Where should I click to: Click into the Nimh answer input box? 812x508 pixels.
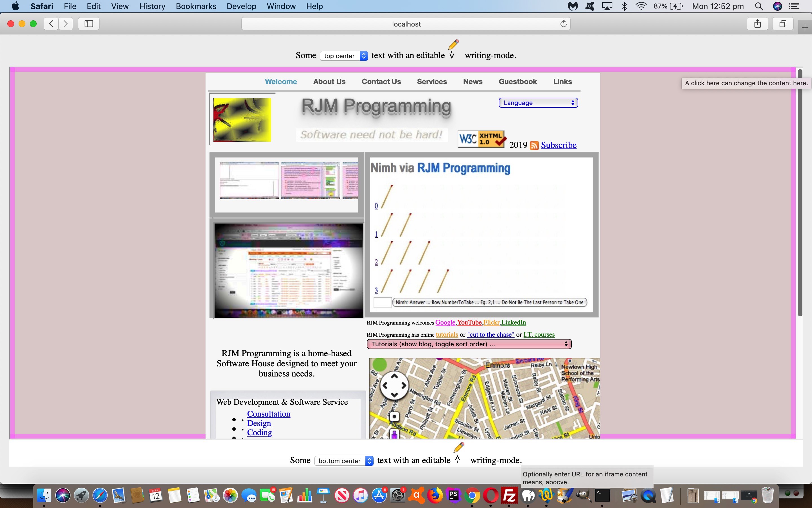383,302
